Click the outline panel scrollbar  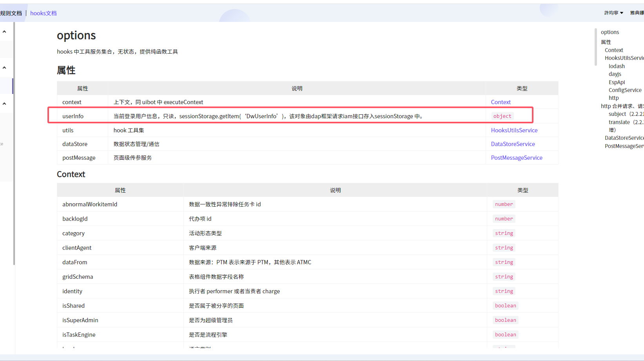click(595, 47)
